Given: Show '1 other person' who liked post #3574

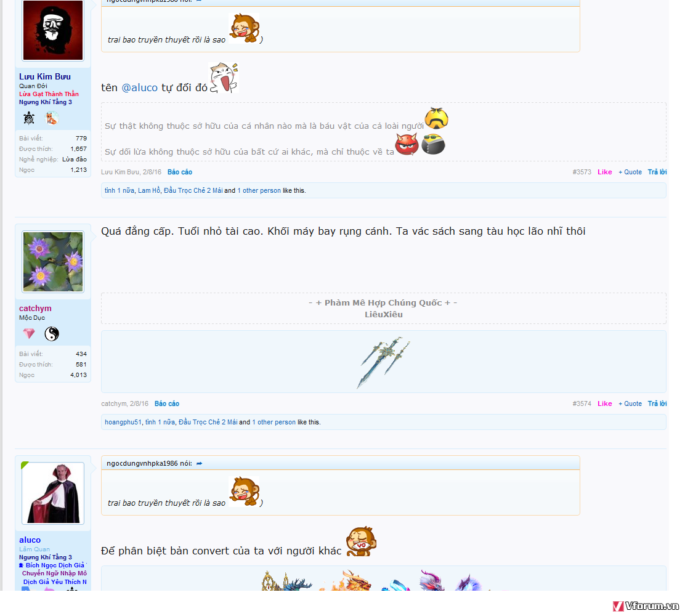Looking at the screenshot, I should pyautogui.click(x=274, y=422).
